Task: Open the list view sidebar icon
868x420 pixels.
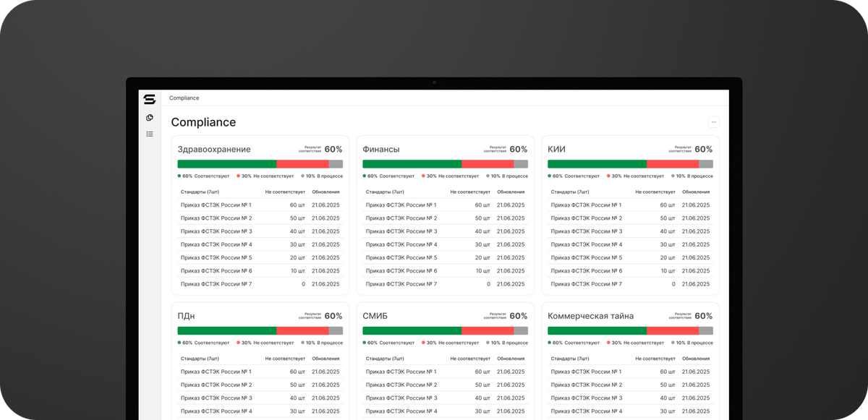Action: [x=150, y=134]
